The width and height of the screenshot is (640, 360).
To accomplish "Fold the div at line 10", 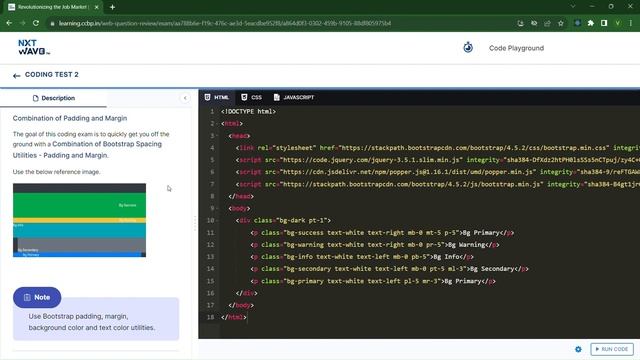I will tap(218, 220).
